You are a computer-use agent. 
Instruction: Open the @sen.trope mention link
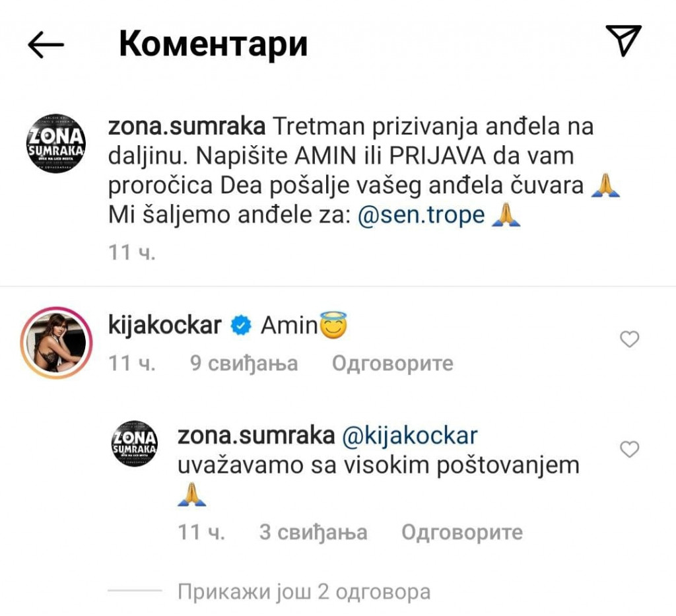point(421,215)
